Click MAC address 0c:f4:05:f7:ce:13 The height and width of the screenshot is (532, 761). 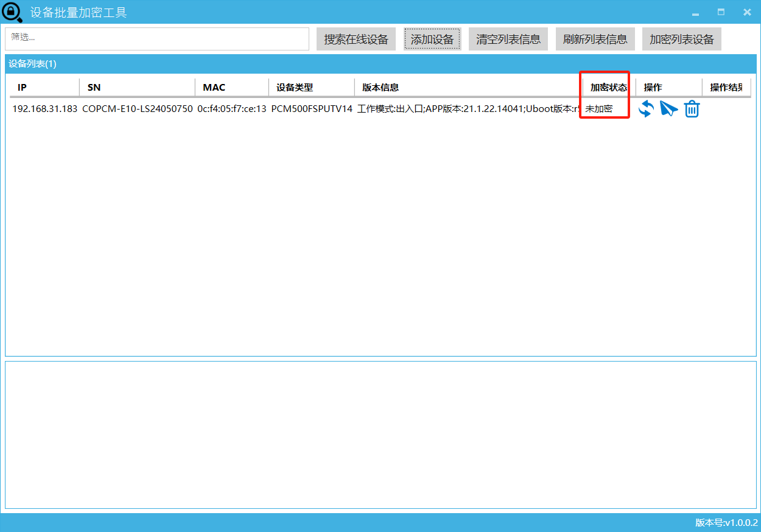(x=232, y=110)
